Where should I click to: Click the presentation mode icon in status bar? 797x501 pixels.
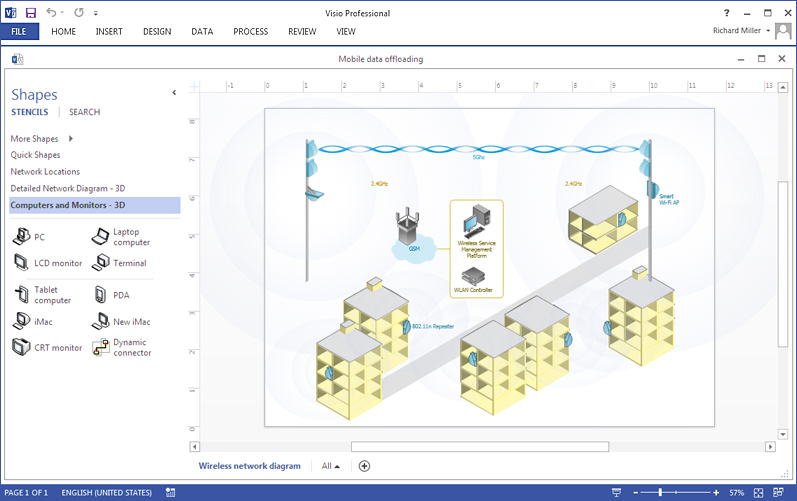pyautogui.click(x=617, y=492)
